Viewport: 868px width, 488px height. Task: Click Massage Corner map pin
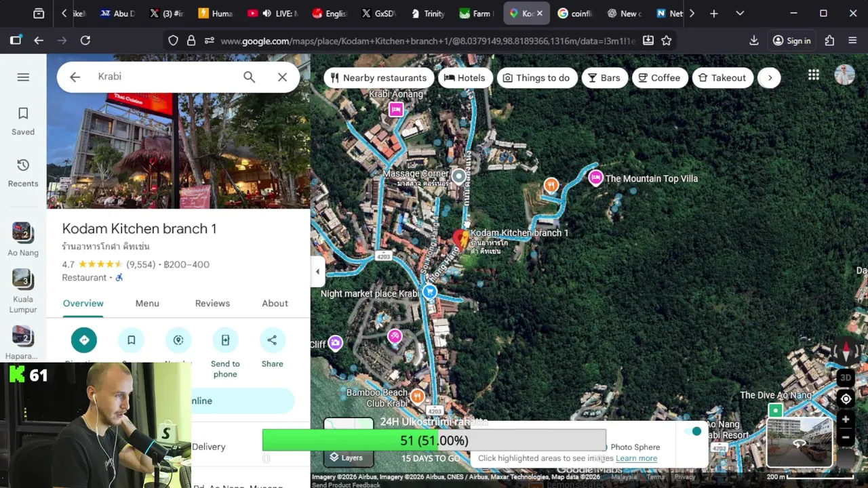[458, 177]
